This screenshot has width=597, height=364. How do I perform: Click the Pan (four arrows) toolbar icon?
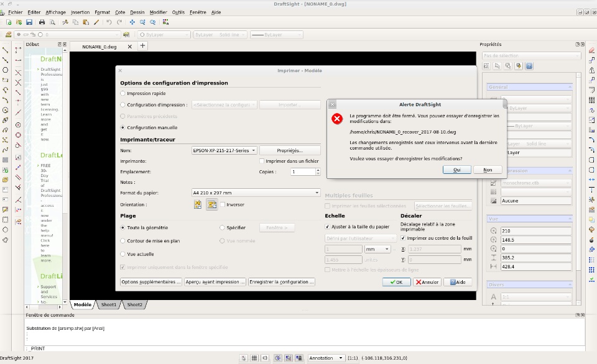(x=132, y=22)
